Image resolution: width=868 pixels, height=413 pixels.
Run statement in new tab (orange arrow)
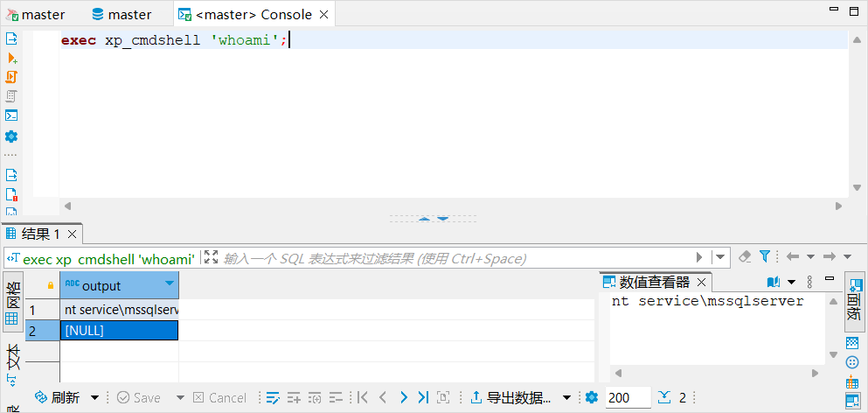click(x=12, y=58)
